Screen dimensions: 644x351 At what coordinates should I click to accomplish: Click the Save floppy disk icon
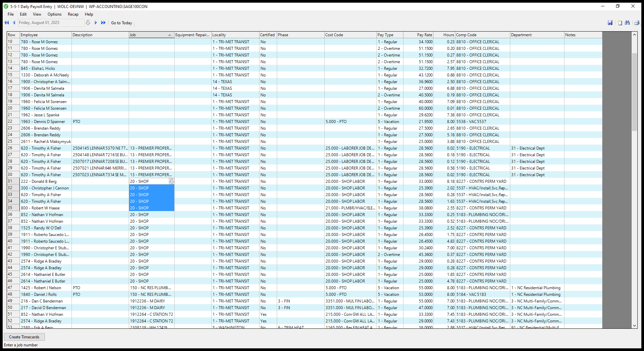click(x=610, y=23)
